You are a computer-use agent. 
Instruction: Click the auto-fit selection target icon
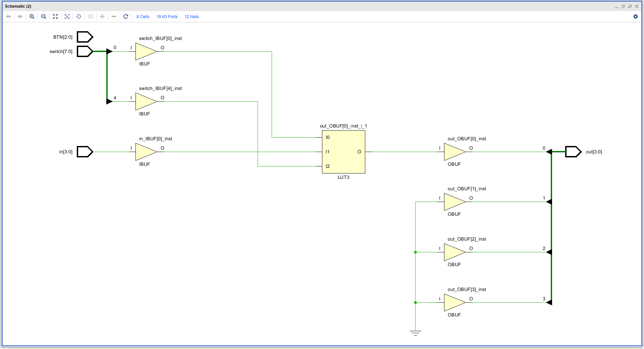79,16
